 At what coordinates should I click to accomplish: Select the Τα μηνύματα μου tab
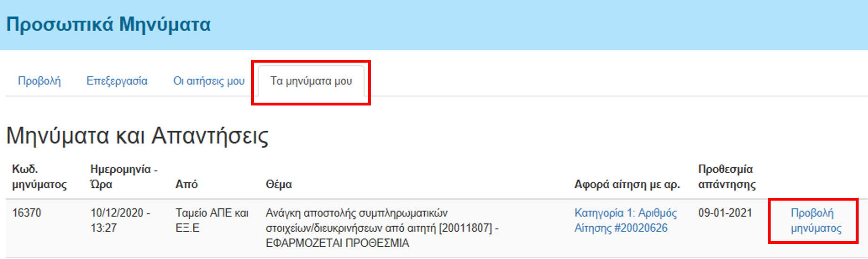point(311,81)
